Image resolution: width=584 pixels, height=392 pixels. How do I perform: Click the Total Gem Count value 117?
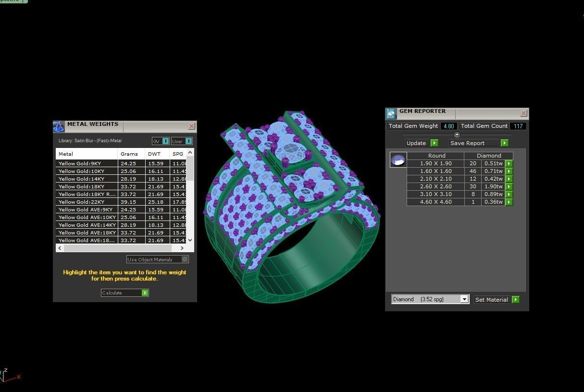518,126
